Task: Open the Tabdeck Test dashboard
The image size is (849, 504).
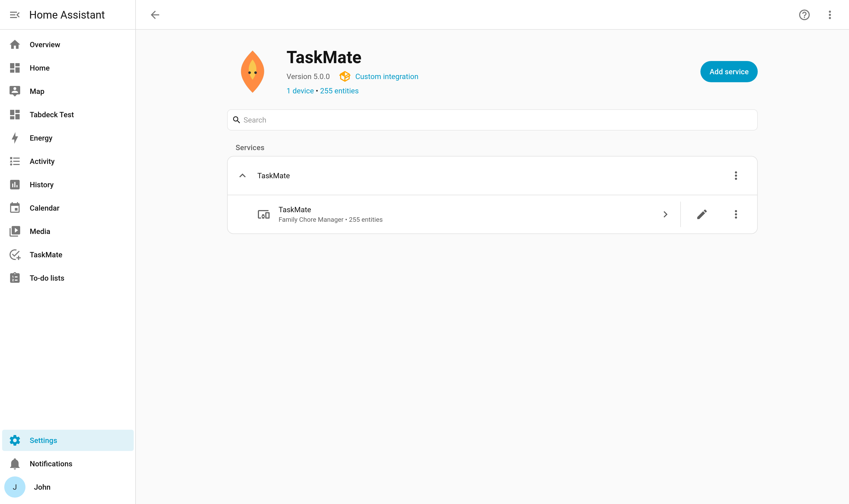Action: (68, 114)
